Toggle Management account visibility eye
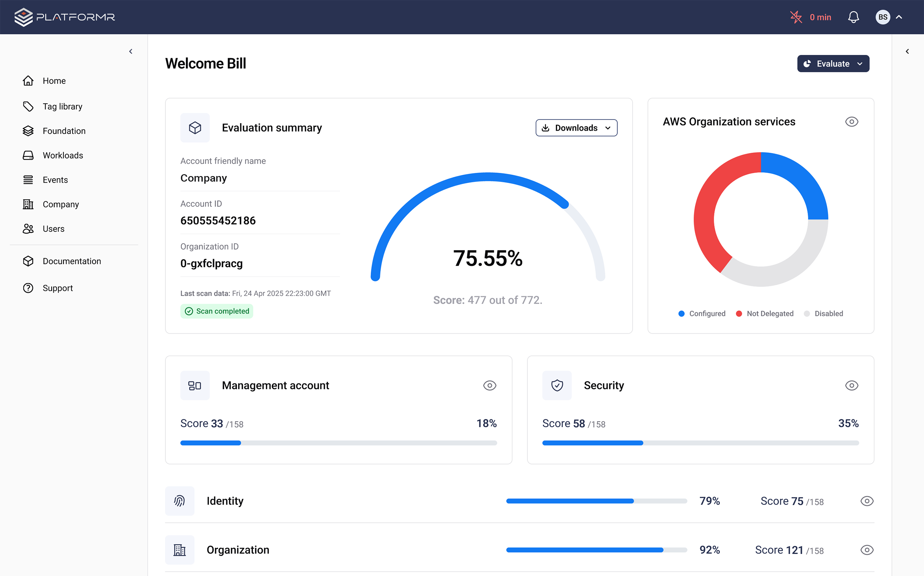The height and width of the screenshot is (576, 924). [489, 385]
